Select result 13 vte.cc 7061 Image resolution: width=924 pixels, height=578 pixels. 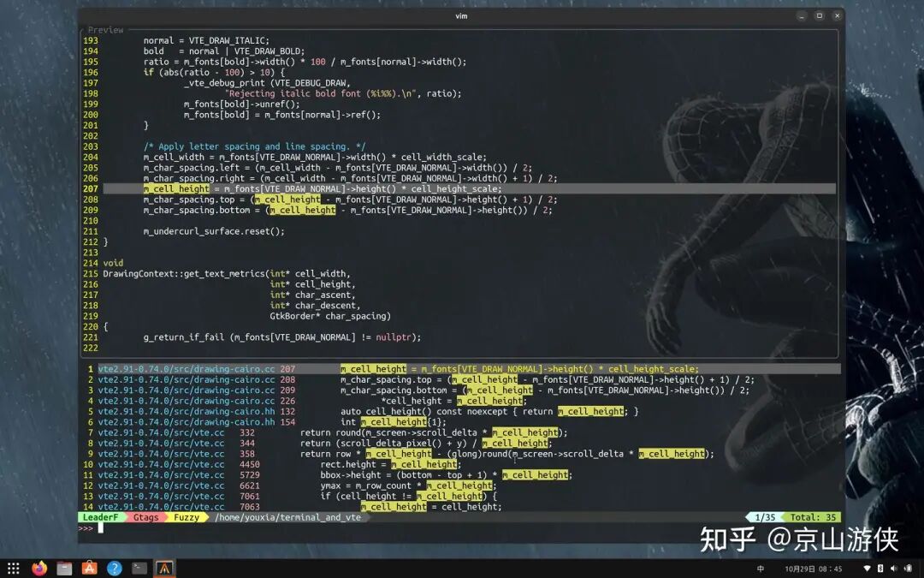point(459,497)
